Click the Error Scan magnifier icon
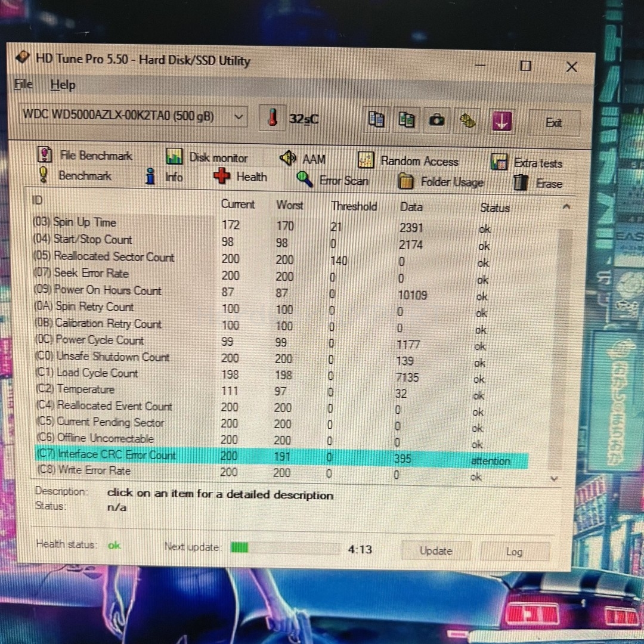This screenshot has height=644, width=644. click(x=304, y=179)
